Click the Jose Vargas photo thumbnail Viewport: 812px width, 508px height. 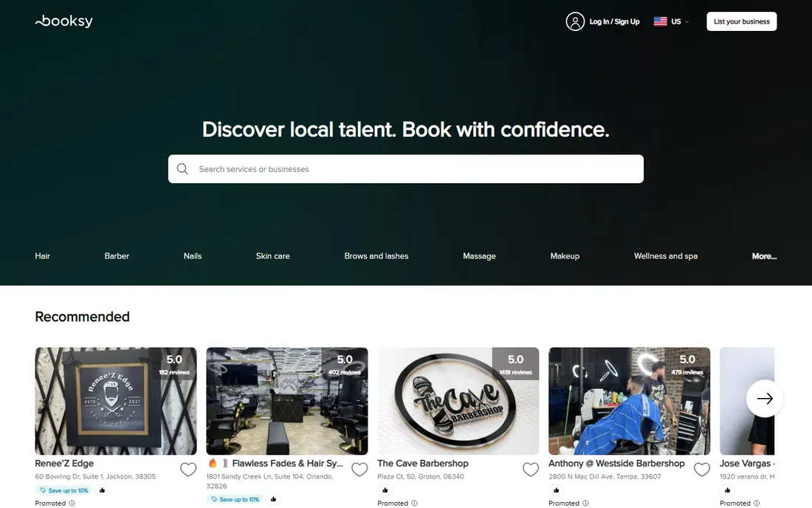[x=747, y=401]
